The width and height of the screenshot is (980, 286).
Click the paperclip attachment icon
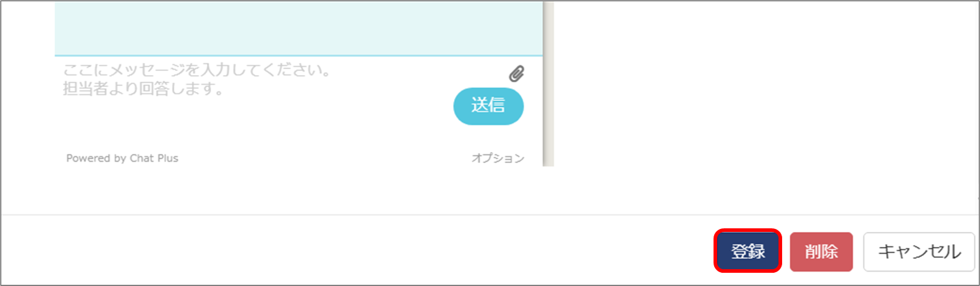coord(516,73)
